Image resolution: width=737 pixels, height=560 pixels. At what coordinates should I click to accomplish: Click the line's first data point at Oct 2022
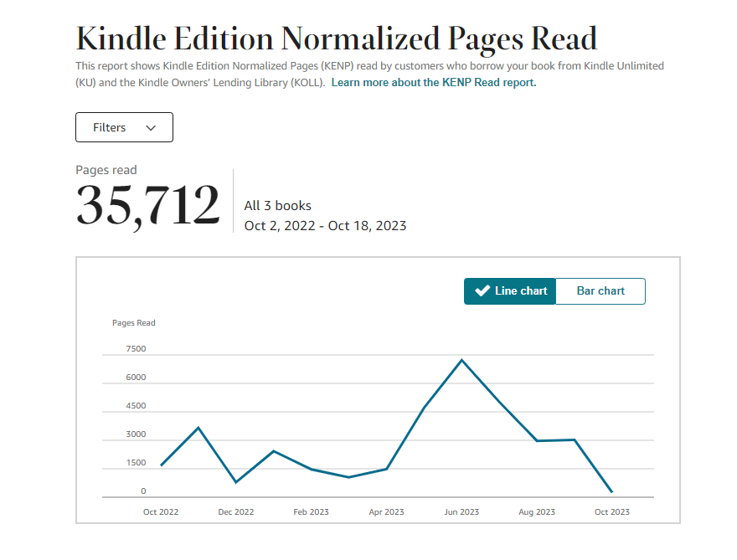pyautogui.click(x=161, y=465)
